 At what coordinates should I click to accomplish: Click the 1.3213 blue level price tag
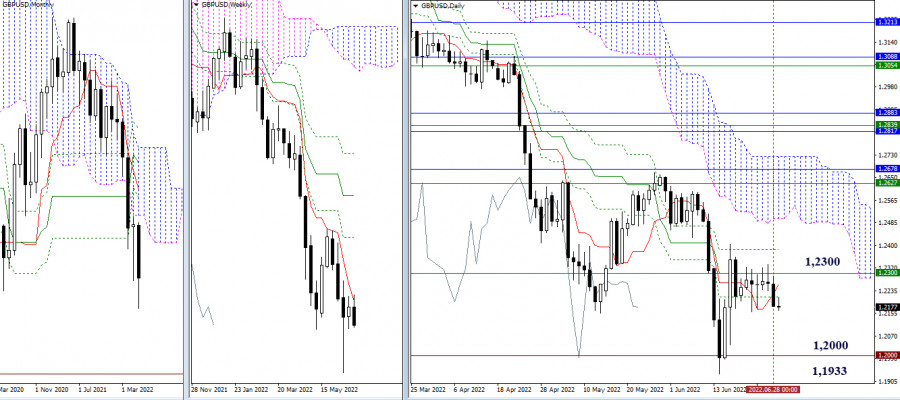[888, 22]
